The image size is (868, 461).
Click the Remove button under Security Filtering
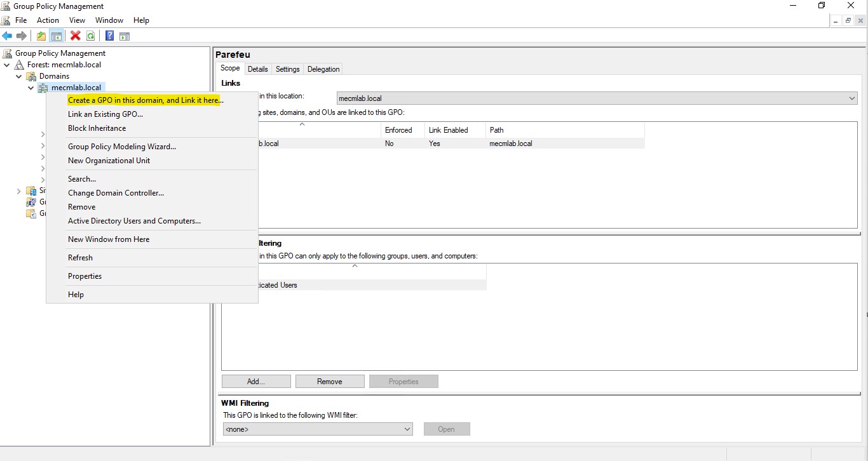click(x=329, y=381)
